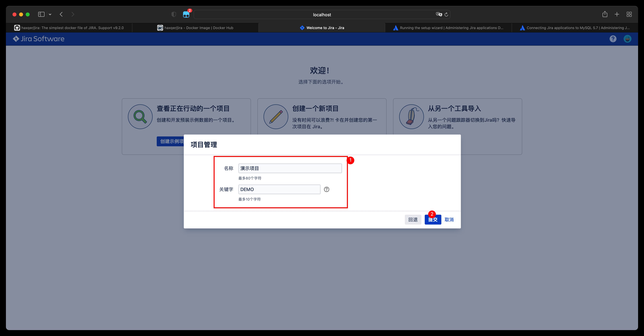Switch to haxqer/jira GitHub tab
Viewport: 644px width, 336px height.
coord(69,28)
